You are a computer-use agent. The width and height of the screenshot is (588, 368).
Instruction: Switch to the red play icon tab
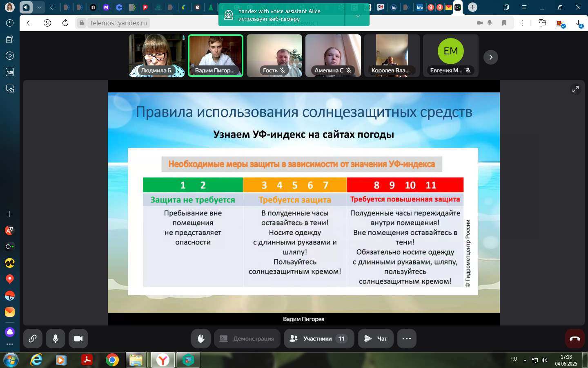pyautogui.click(x=145, y=7)
